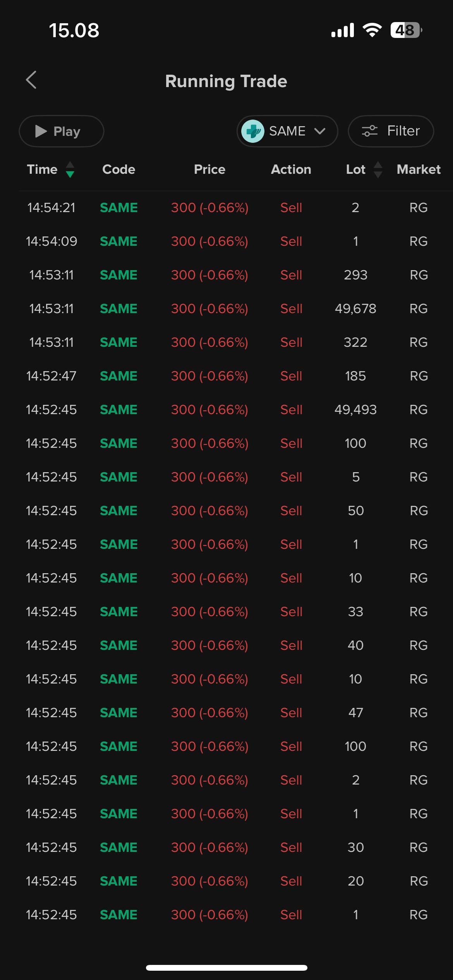Open the Filter button label
Screen dimensions: 453x980
[403, 131]
